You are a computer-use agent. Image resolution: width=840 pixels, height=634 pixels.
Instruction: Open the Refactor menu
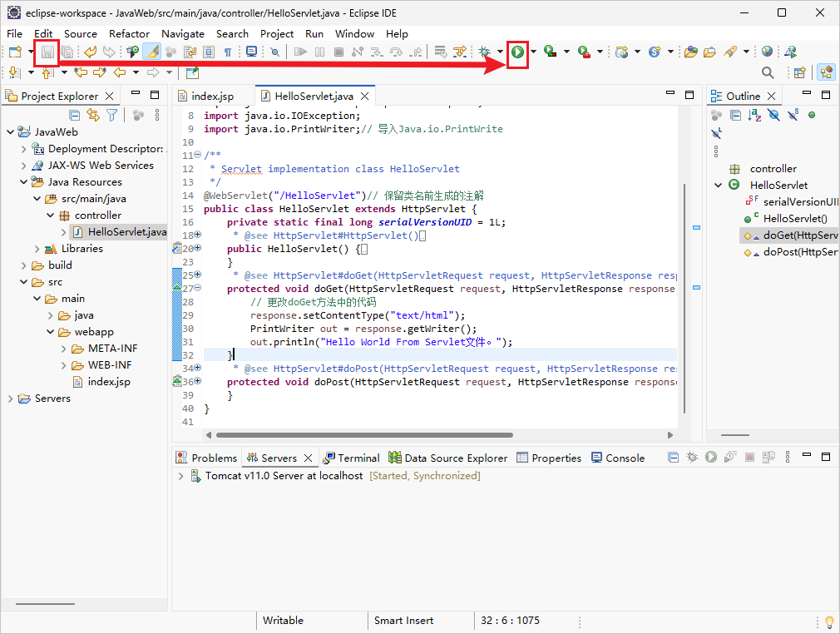click(129, 34)
